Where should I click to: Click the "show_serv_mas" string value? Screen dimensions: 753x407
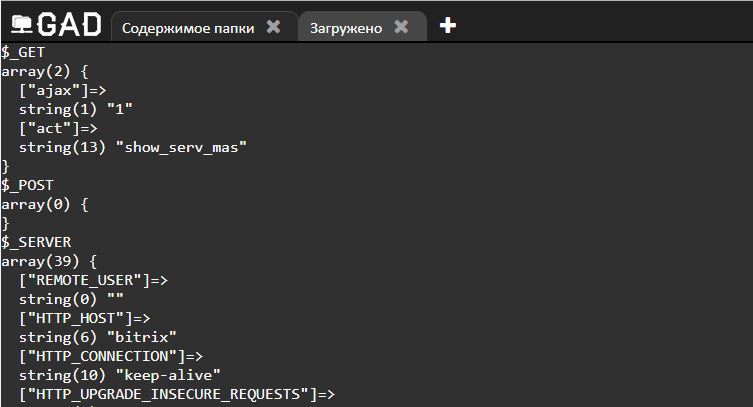pos(181,147)
